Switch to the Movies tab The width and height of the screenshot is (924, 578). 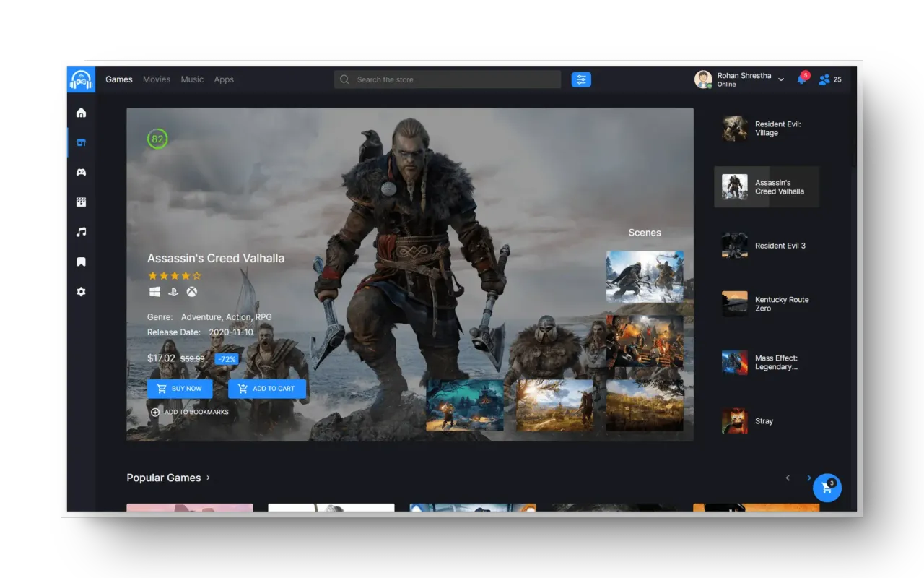coord(157,79)
